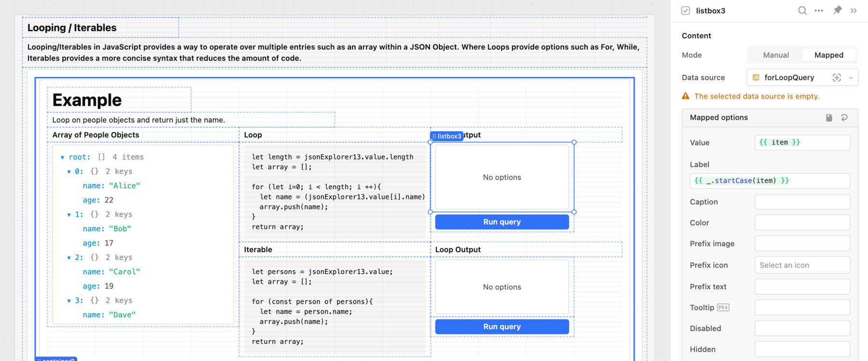868x361 pixels.
Task: Click the reset arrow icon in Mapped options
Action: click(x=844, y=118)
